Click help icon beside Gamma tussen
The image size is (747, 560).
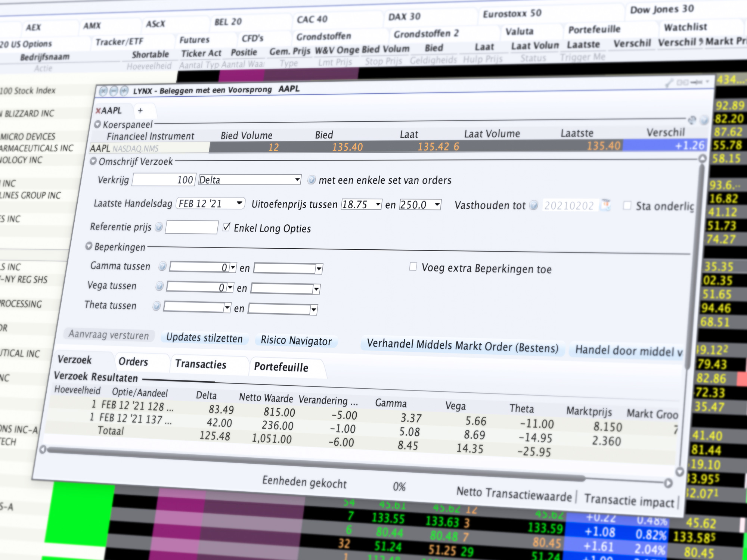pos(162,266)
